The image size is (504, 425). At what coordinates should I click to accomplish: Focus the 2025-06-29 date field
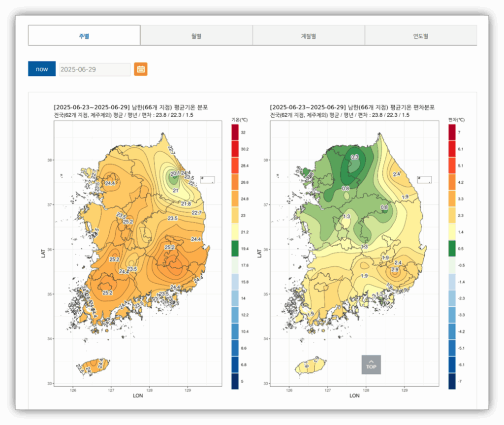pyautogui.click(x=95, y=69)
